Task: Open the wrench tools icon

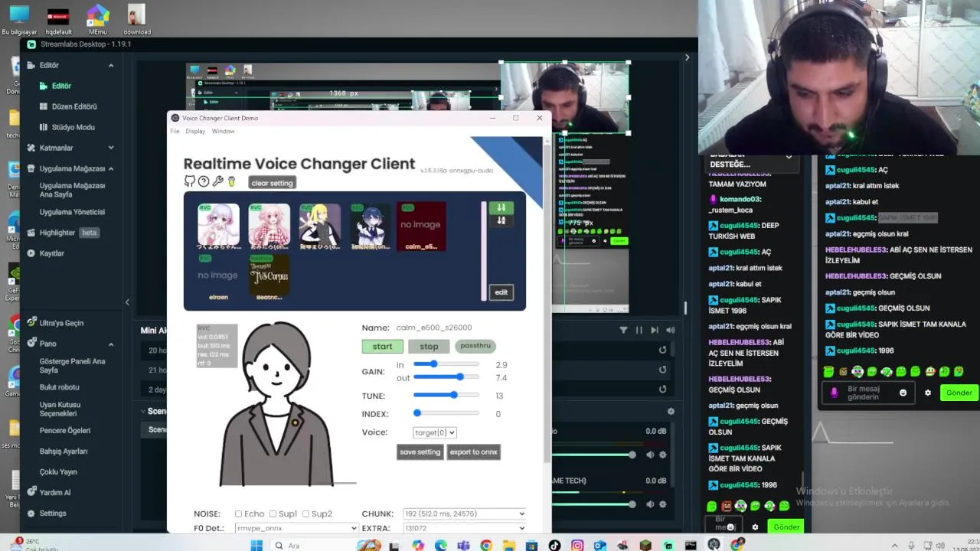Action: coord(217,182)
